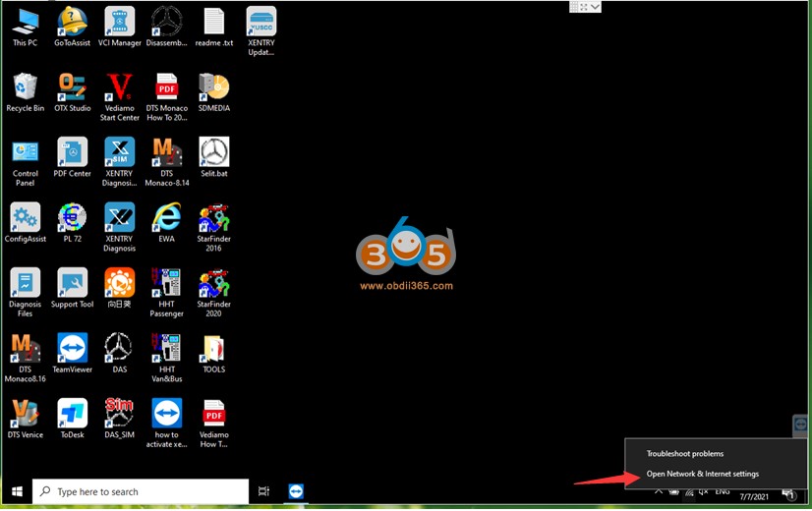Image resolution: width=812 pixels, height=511 pixels.
Task: Launch XENTRY Update shortcut
Action: [x=261, y=31]
